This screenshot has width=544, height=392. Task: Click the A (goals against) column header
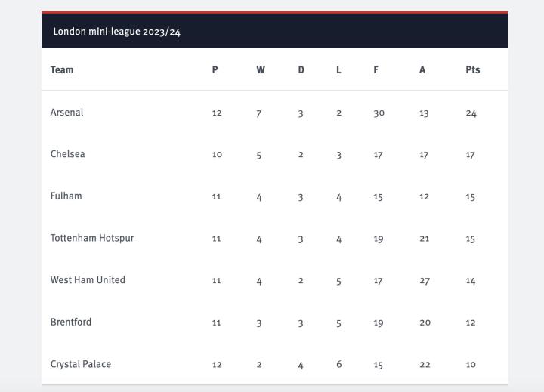click(x=422, y=69)
